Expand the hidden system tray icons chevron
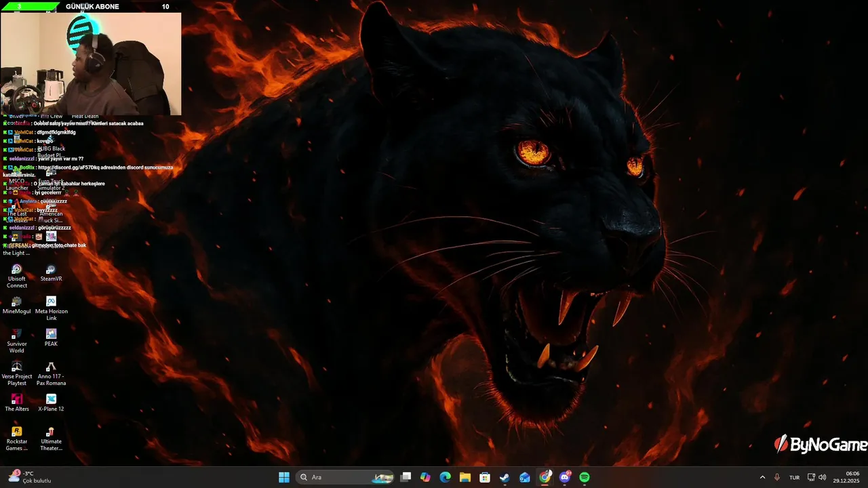 point(762,477)
